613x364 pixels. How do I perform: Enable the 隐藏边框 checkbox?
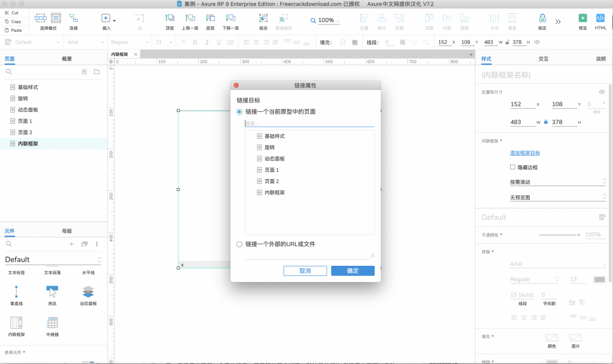(x=512, y=167)
